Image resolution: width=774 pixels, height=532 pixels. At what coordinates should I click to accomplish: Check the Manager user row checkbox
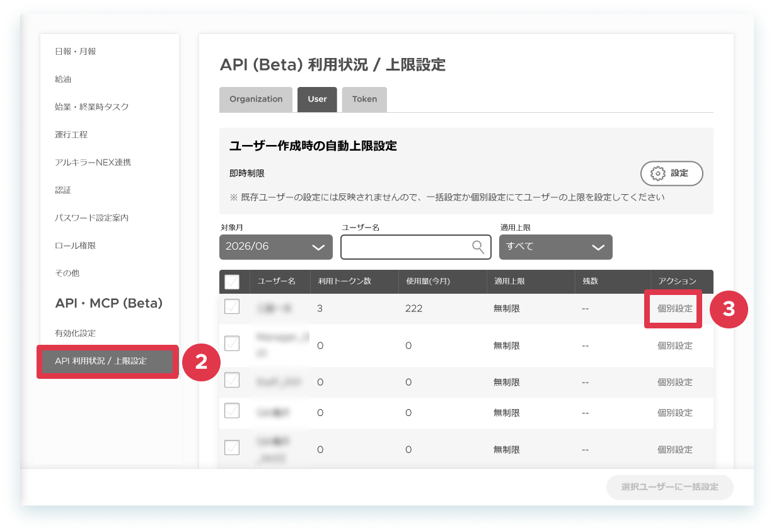point(232,344)
